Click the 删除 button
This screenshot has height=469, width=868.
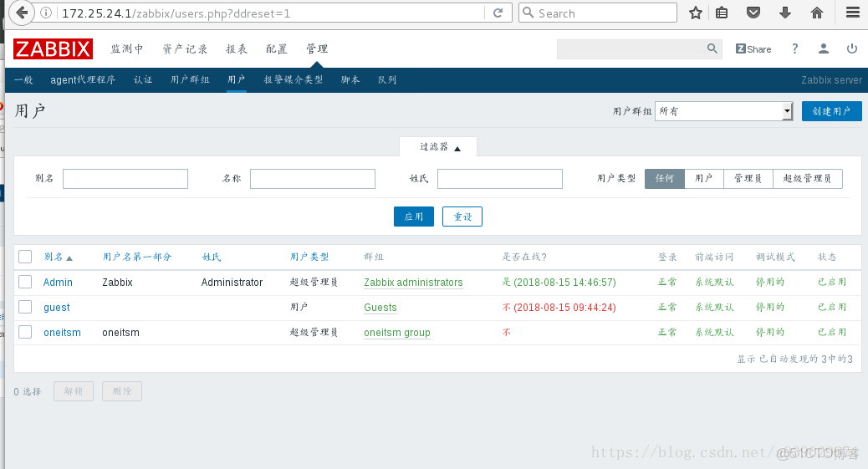click(122, 391)
